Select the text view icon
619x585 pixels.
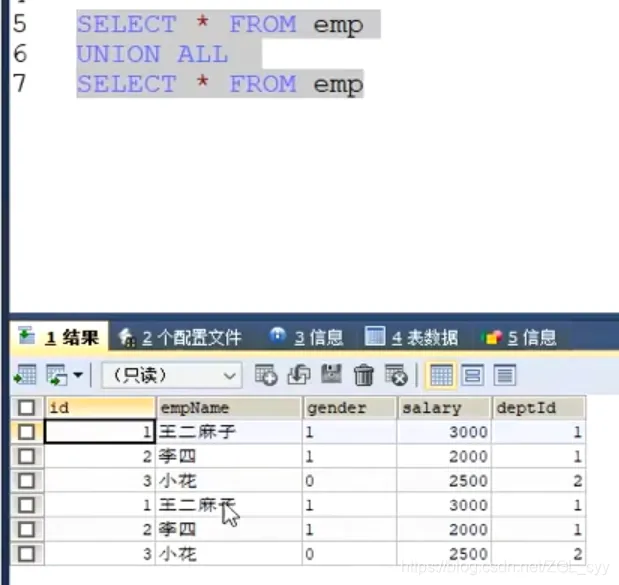tap(505, 375)
